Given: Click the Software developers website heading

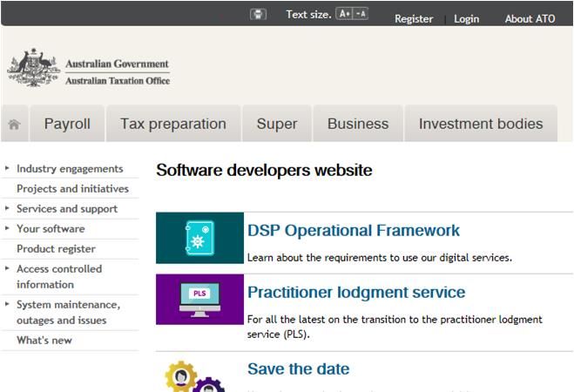Looking at the screenshot, I should [264, 170].
